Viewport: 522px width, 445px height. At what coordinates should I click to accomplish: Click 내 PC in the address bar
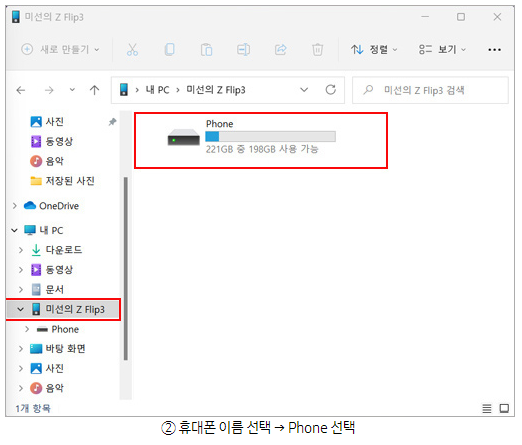pos(157,90)
